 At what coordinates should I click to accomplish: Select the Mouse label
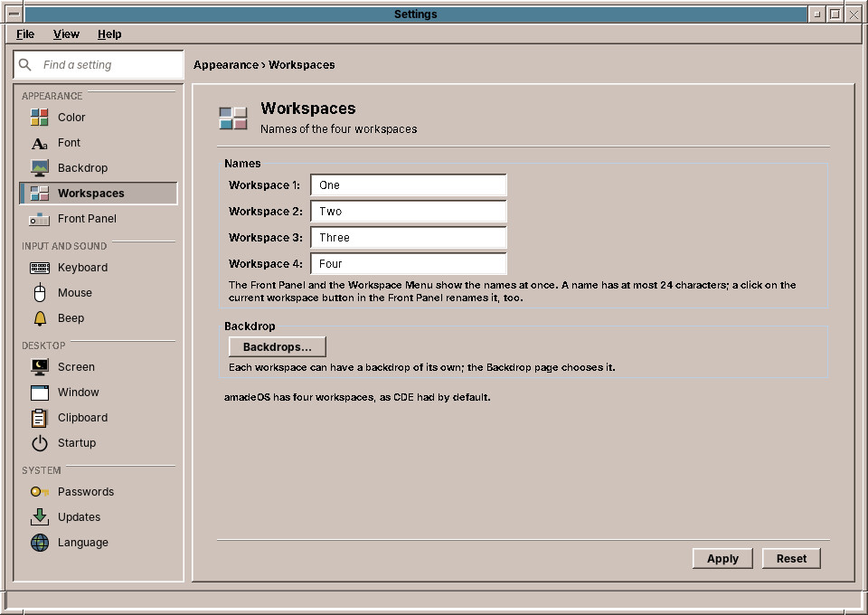[x=75, y=293]
